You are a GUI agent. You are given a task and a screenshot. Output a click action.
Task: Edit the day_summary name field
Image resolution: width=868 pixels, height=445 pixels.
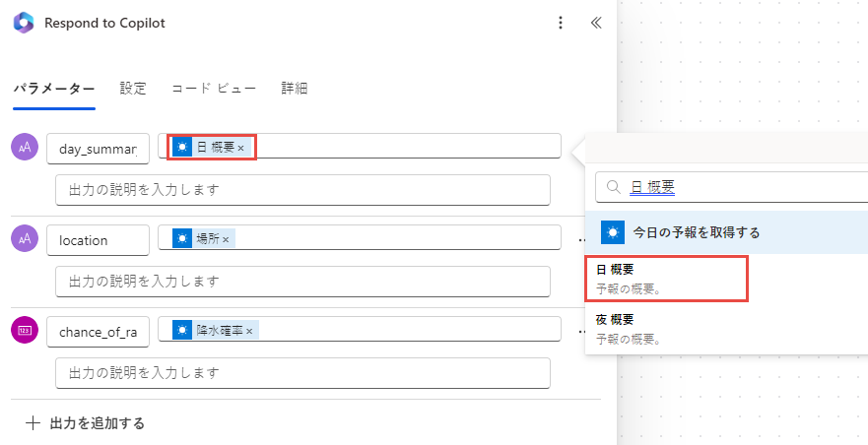pos(98,149)
